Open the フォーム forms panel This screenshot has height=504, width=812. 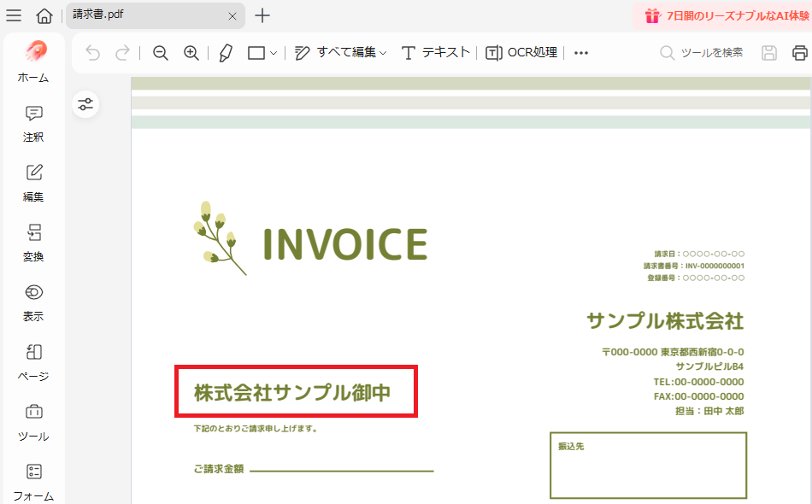pyautogui.click(x=32, y=480)
